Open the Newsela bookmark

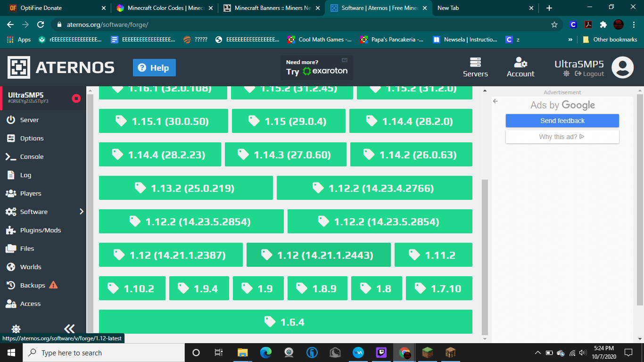[x=465, y=40]
